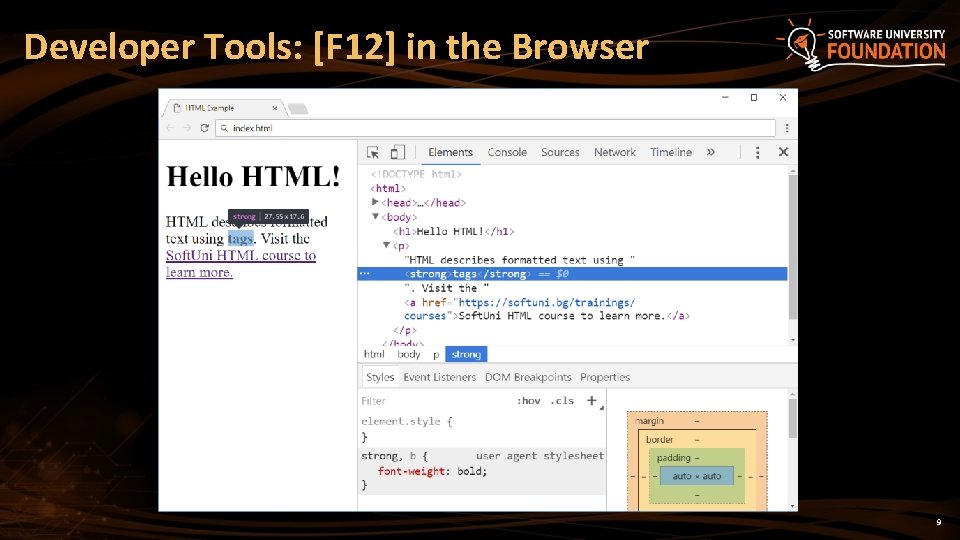This screenshot has width=960, height=540.
Task: Select the HTML Example browser tab
Action: [x=223, y=108]
